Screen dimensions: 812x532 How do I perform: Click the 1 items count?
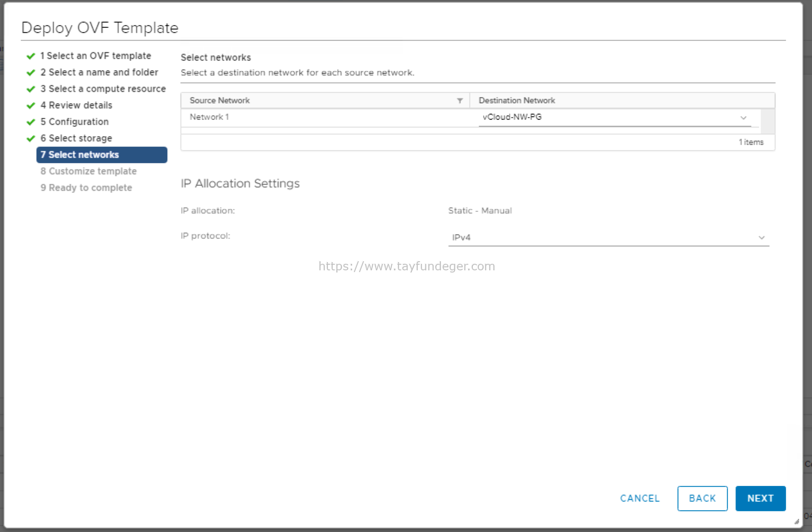[751, 142]
